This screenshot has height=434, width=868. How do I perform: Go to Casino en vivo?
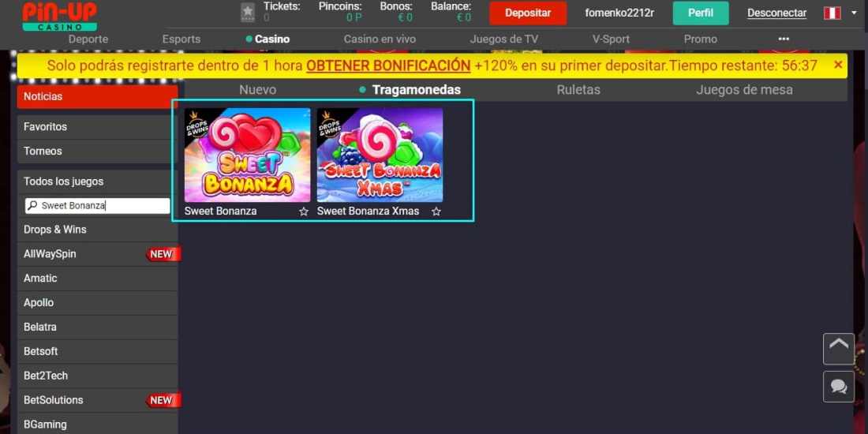pos(380,39)
